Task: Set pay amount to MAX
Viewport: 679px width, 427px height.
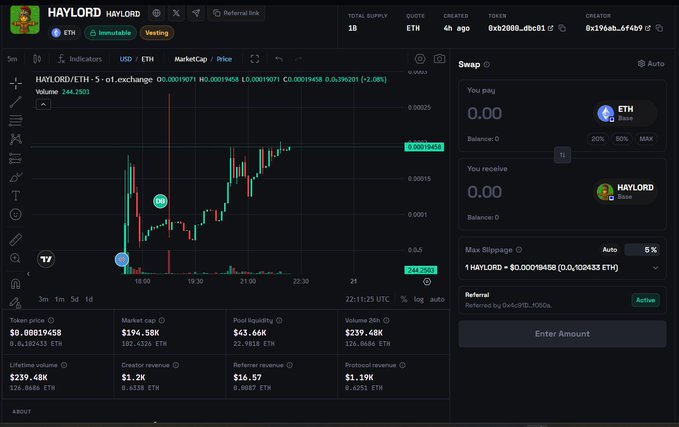Action: coord(646,139)
